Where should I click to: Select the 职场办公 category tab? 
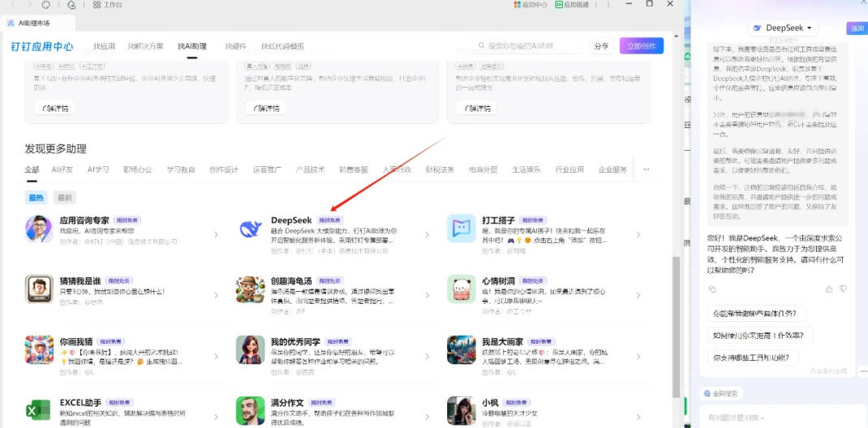point(138,169)
